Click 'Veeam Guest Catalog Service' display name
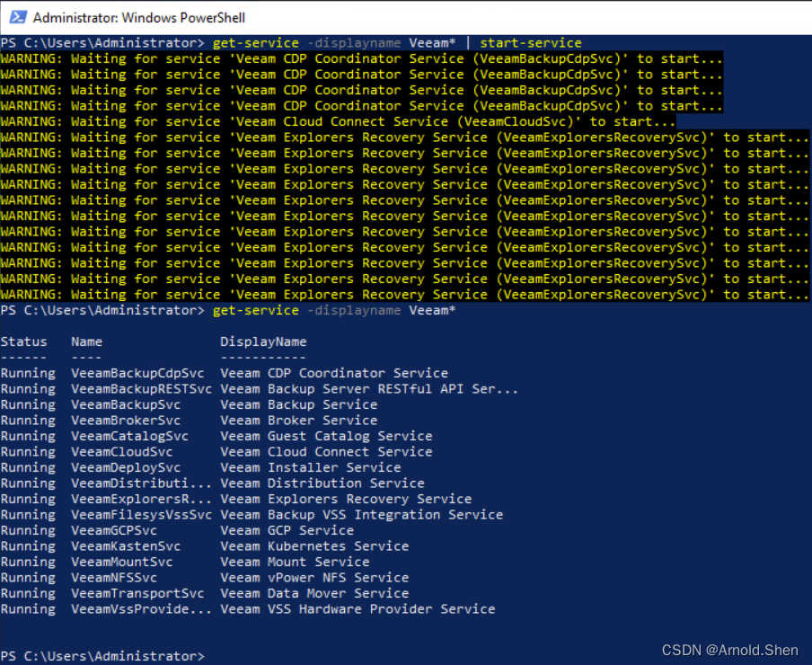 pyautogui.click(x=326, y=436)
